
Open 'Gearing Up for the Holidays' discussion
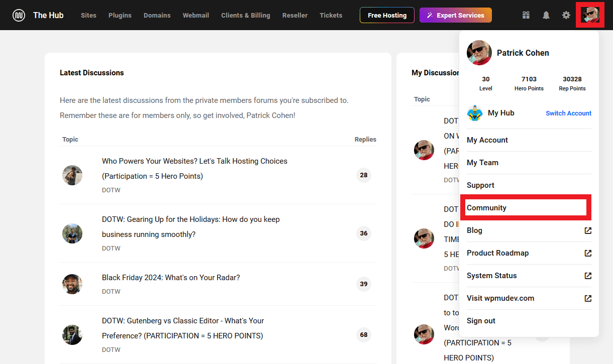191,227
